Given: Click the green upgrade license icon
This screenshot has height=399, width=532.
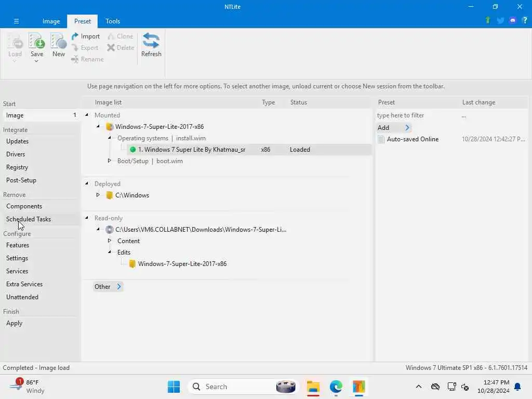Looking at the screenshot, I should (x=488, y=20).
